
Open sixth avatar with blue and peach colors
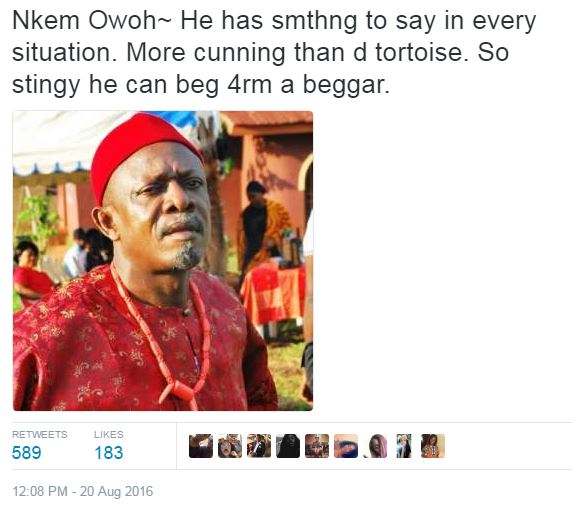346,446
